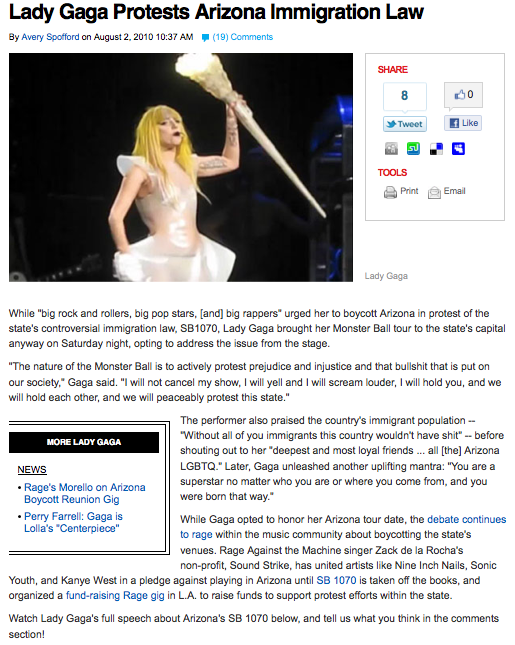Open the fund-raising Rage gig link

point(115,596)
